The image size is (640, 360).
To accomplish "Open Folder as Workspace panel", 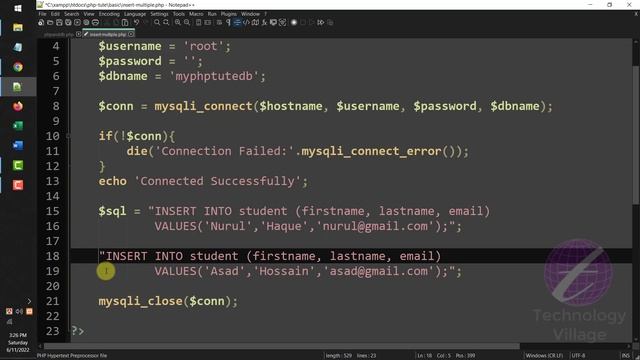I will tap(273, 22).
